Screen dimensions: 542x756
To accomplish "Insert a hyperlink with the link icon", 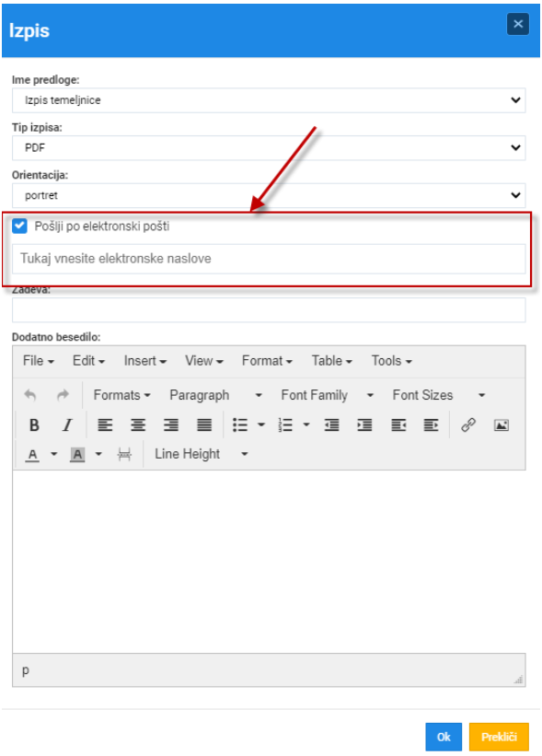I will point(468,425).
